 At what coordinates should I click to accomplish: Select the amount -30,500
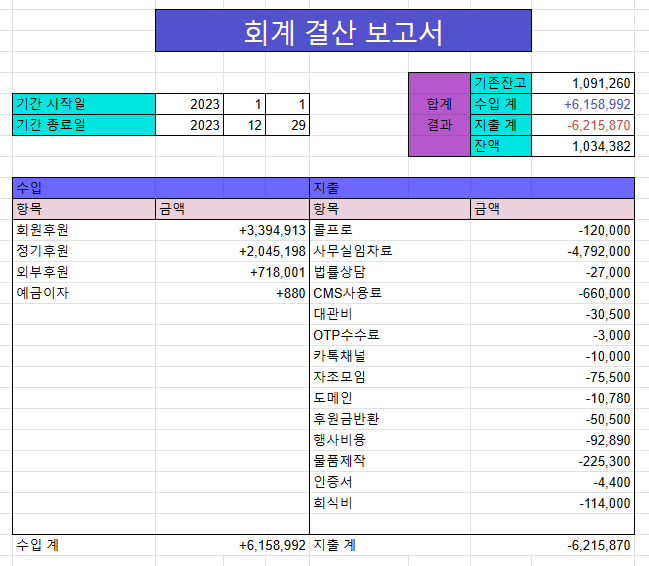552,314
